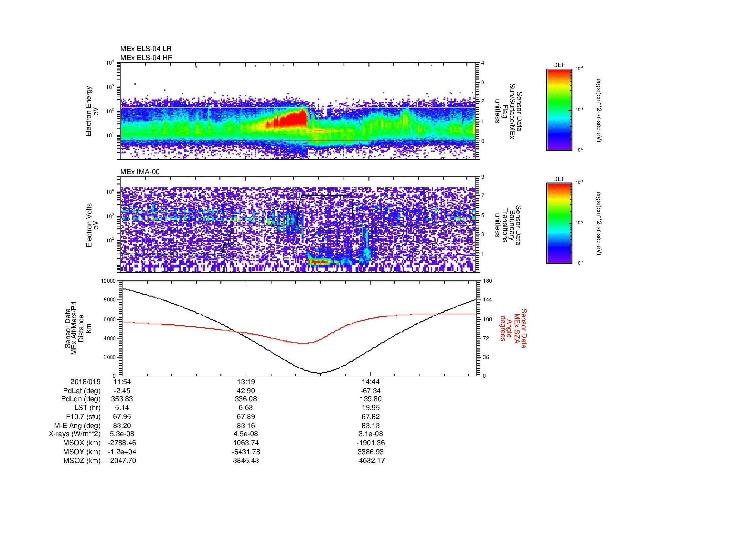Screen dimensions: 756x534
Task: Click the 'MSOY (km)' row label
Action: [x=82, y=452]
